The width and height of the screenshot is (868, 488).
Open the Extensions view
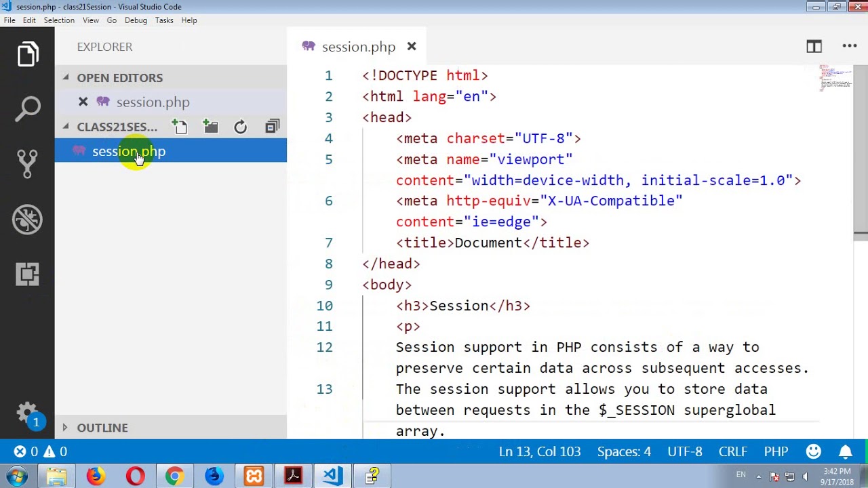pyautogui.click(x=27, y=274)
